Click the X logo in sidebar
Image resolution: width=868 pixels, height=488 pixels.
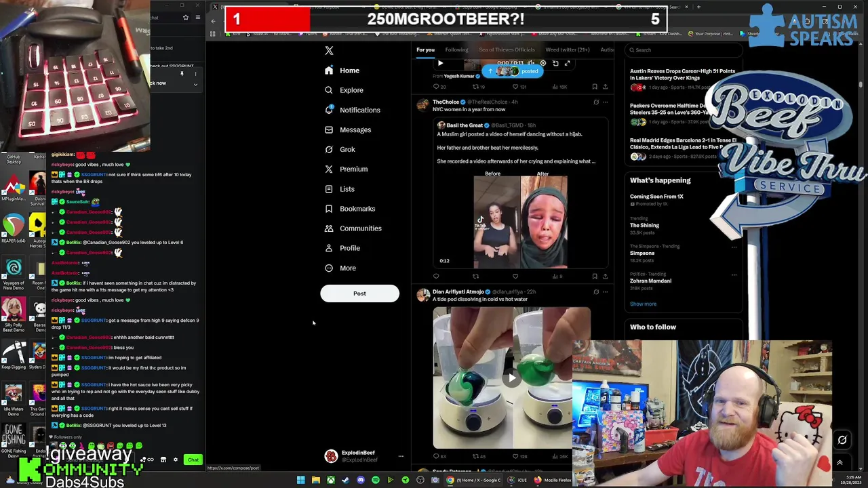[x=329, y=50]
